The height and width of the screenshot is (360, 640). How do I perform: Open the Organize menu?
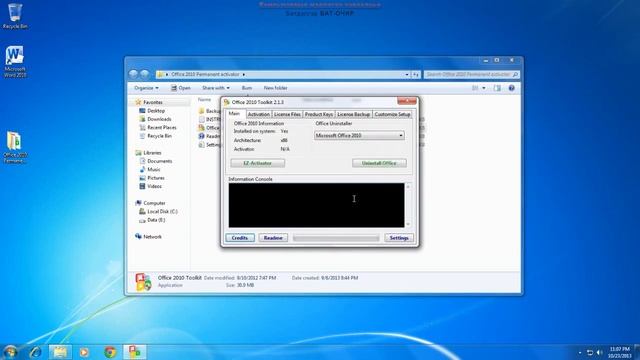click(146, 88)
